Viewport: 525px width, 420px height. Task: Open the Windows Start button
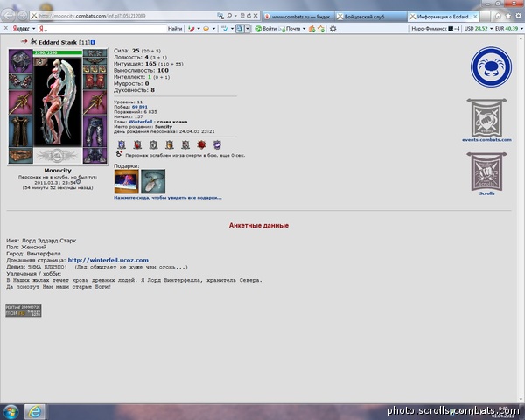point(10,411)
